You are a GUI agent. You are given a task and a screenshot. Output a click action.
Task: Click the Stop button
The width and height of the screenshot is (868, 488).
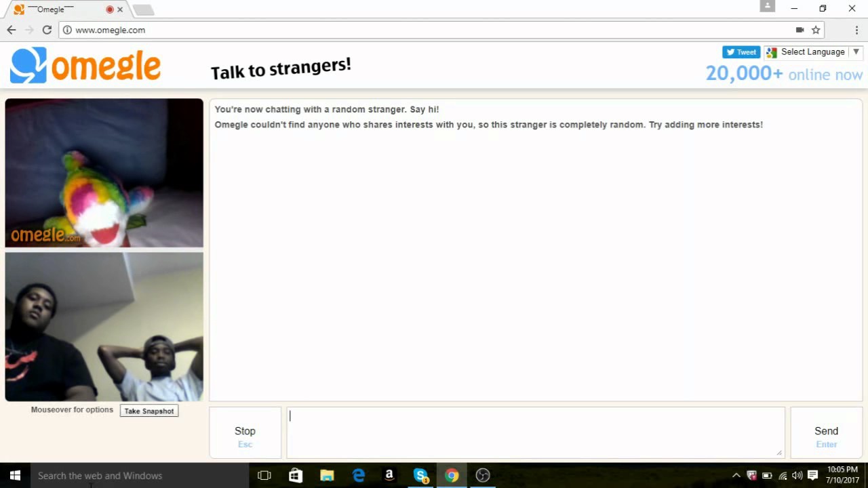(245, 432)
